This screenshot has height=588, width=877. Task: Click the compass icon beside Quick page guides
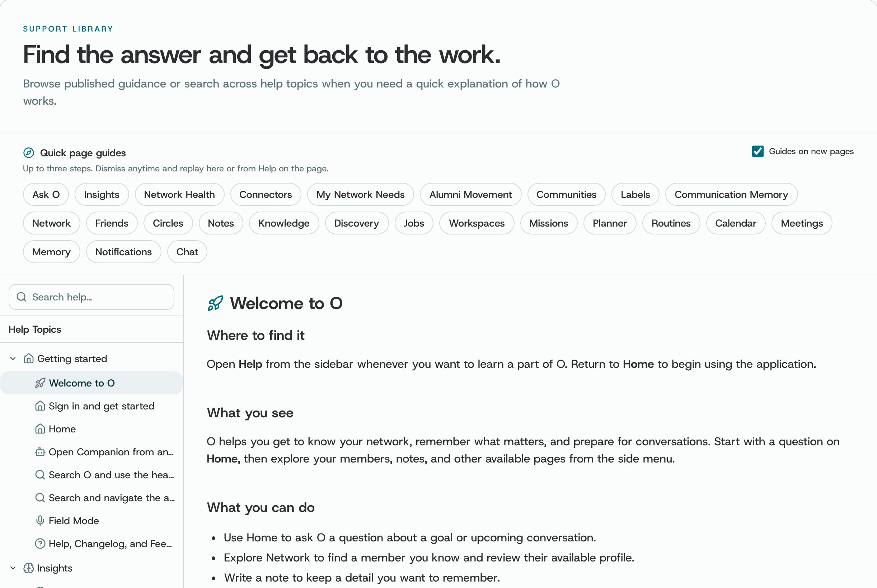pos(28,153)
